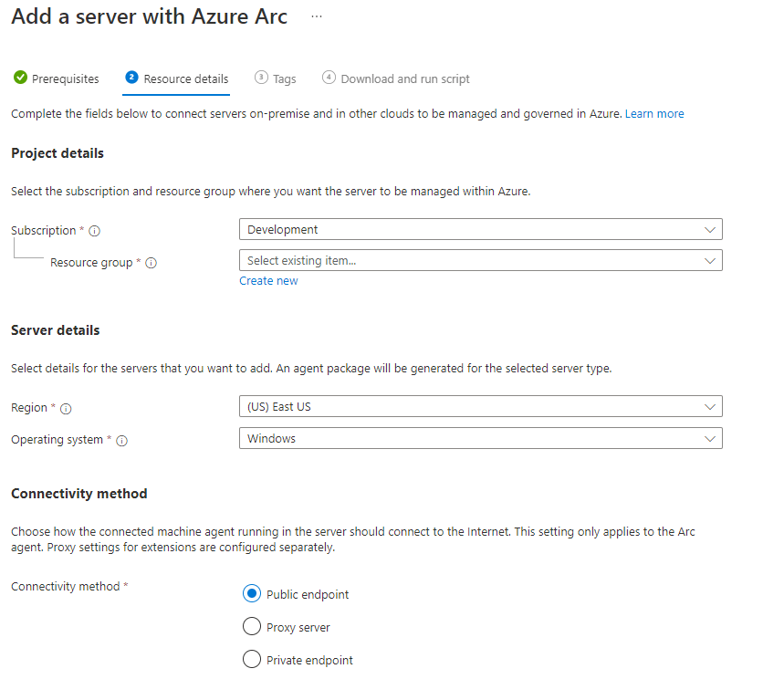
Task: Open the Operating system dropdown
Action: click(480, 438)
